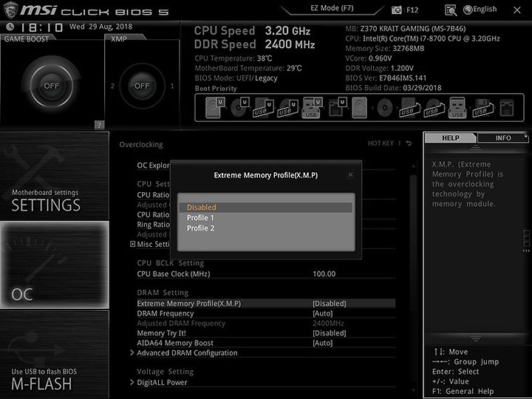Select Extreme Memory Profile(X.M.P) row label
This screenshot has height=399, width=532.
tap(189, 304)
